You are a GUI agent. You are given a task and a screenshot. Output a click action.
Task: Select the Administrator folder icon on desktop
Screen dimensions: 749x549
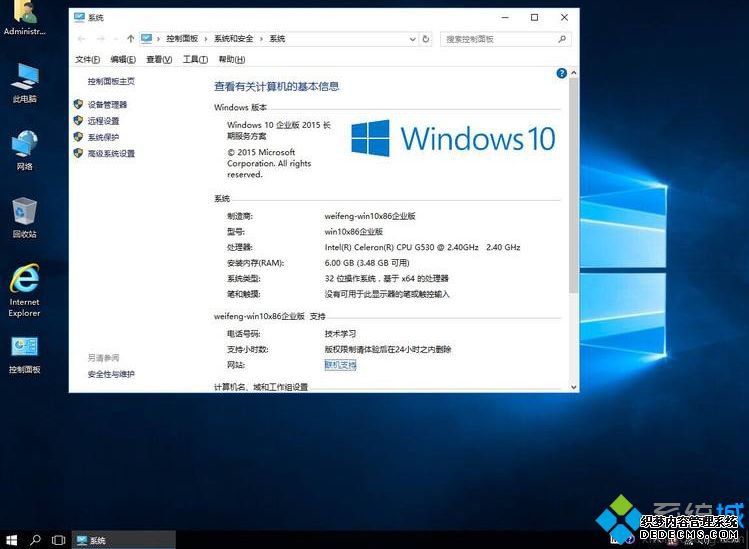25,18
